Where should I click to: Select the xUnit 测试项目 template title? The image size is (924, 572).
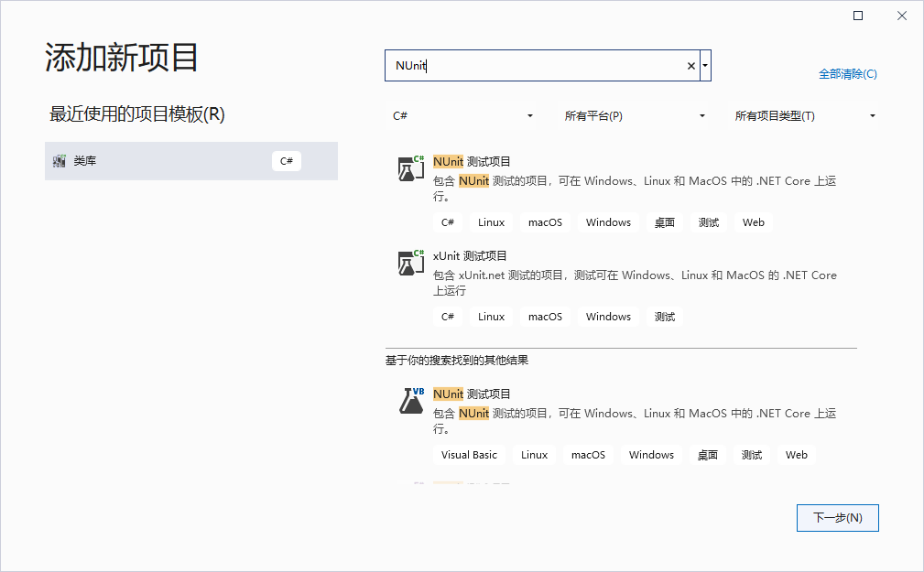[x=470, y=255]
